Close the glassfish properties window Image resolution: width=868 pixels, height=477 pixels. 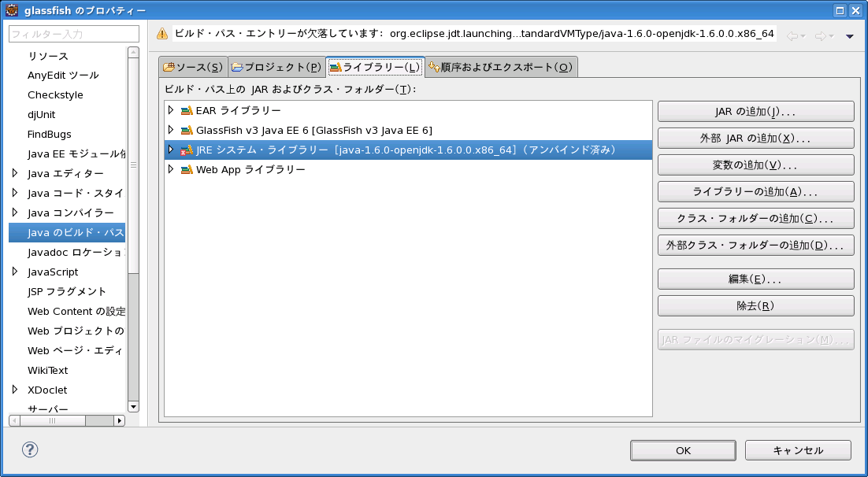point(855,10)
